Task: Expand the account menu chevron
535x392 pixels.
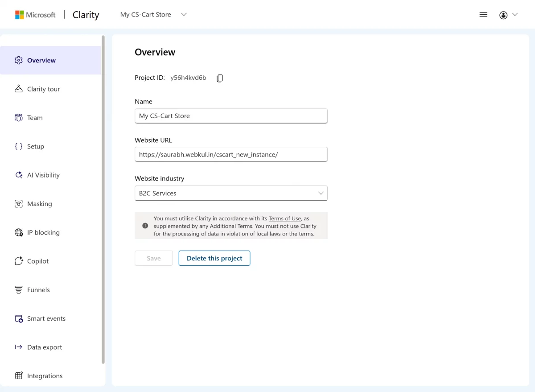Action: pyautogui.click(x=515, y=15)
